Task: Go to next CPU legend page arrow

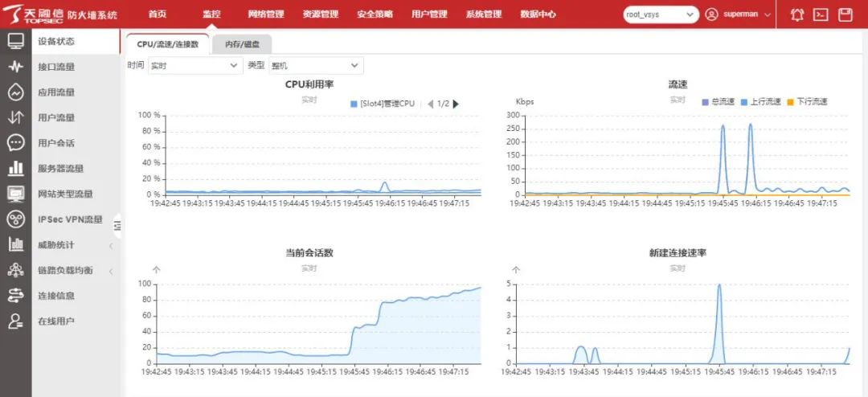Action: coord(457,104)
